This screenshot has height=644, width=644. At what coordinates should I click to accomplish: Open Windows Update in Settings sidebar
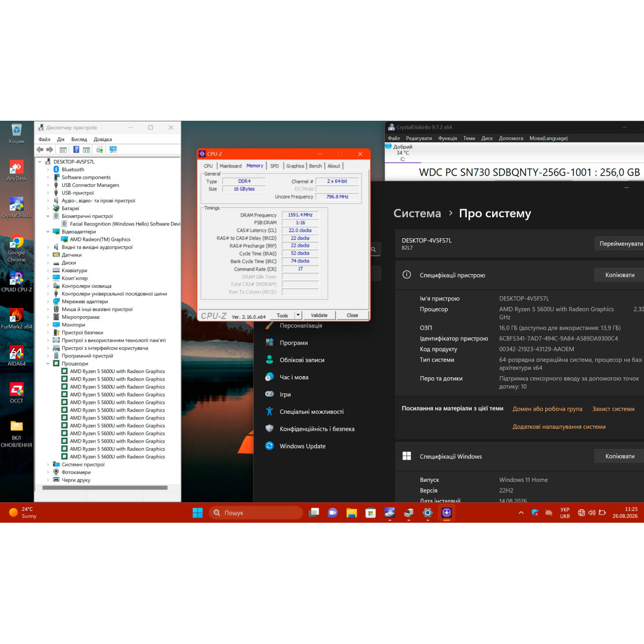(x=303, y=446)
